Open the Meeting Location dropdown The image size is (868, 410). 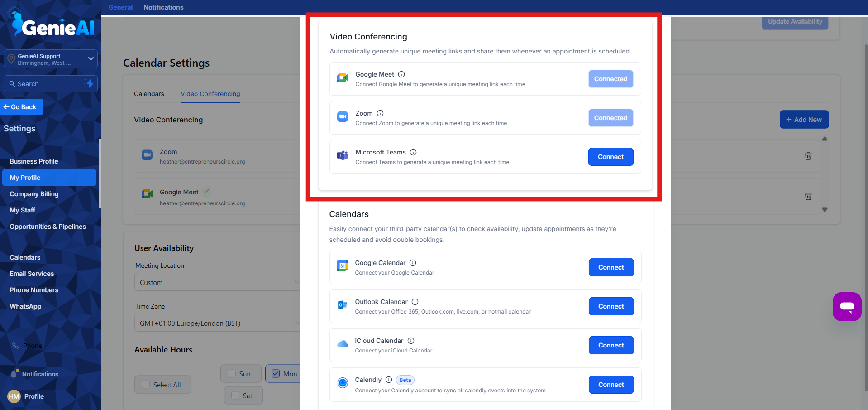coord(217,282)
